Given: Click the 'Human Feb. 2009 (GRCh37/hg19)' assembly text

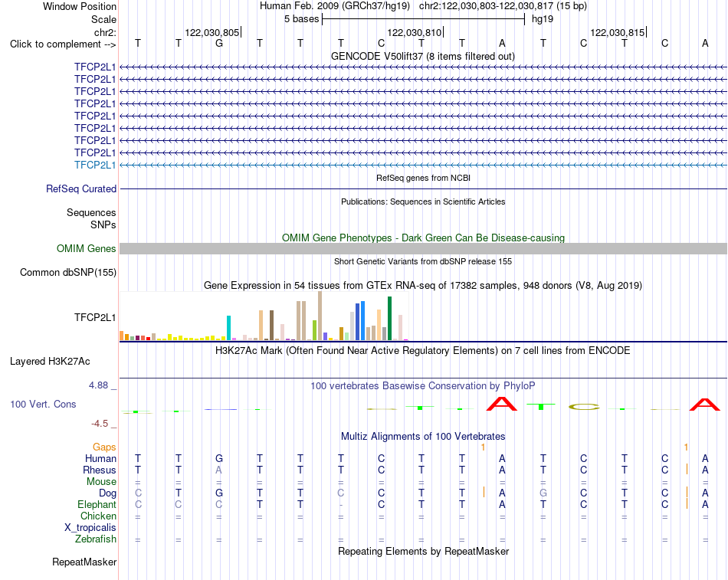Looking at the screenshot, I should (x=335, y=6).
